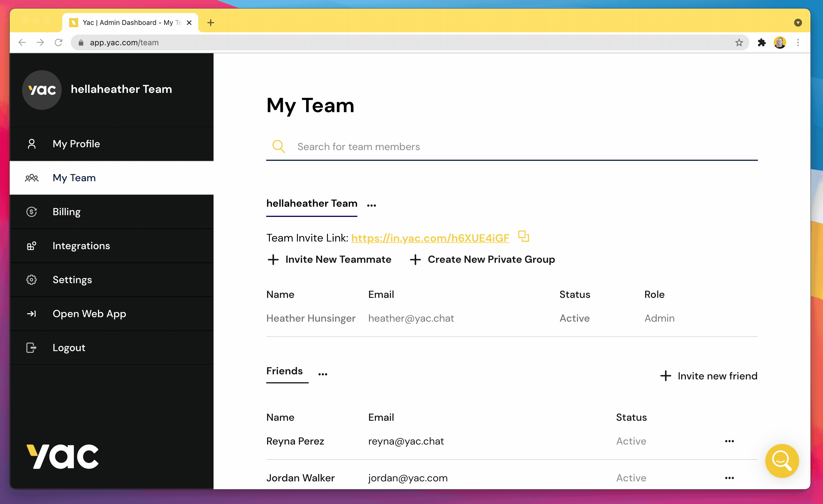823x504 pixels.
Task: Click the large yac logo in sidebar bottom
Action: tap(63, 456)
